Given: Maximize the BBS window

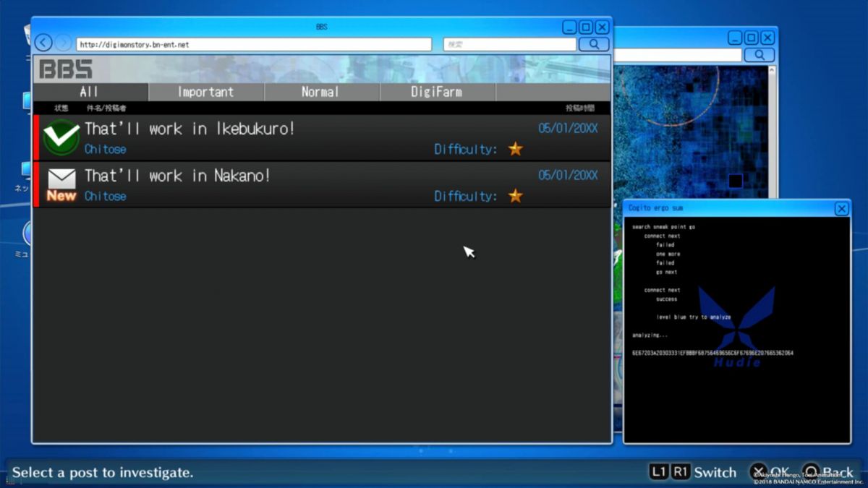Looking at the screenshot, I should (586, 27).
